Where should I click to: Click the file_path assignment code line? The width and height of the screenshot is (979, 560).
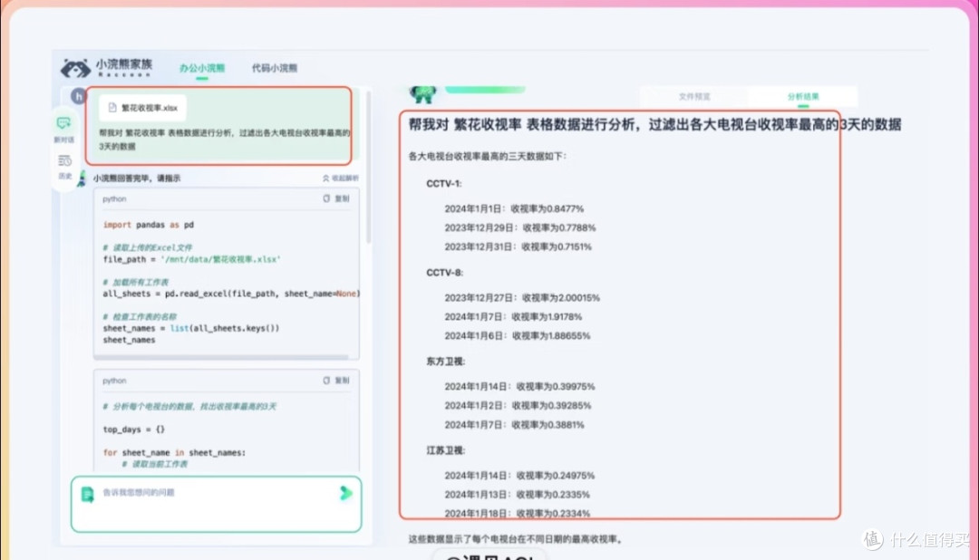(x=191, y=259)
